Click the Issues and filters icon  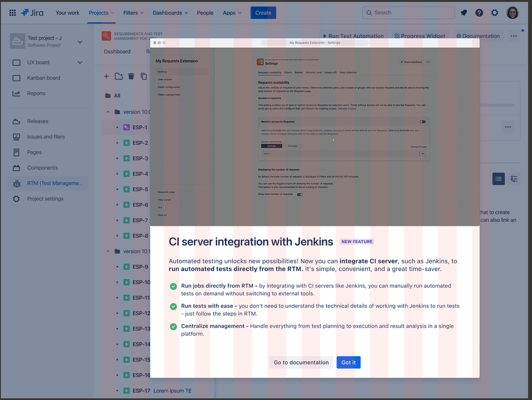point(17,137)
